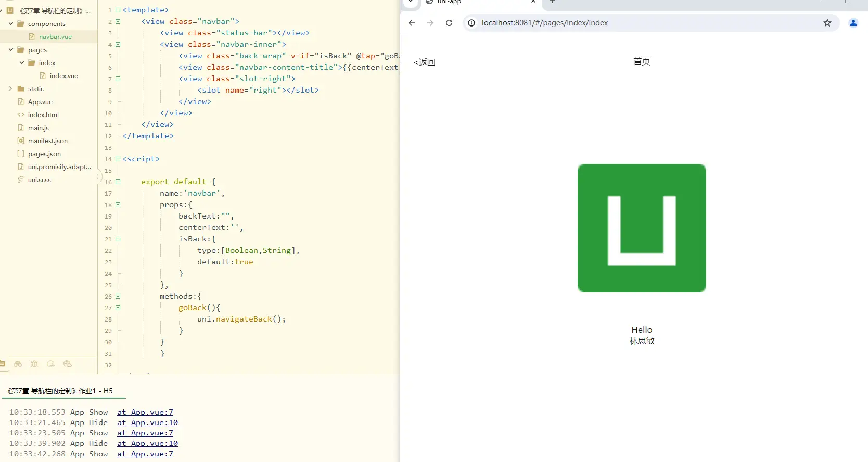Click the components folder icon
Viewport: 868px width, 462px height.
pos(21,23)
